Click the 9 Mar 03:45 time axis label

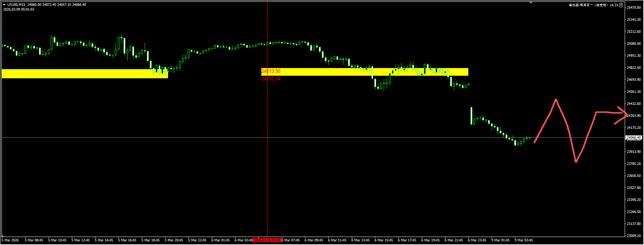(x=523, y=240)
